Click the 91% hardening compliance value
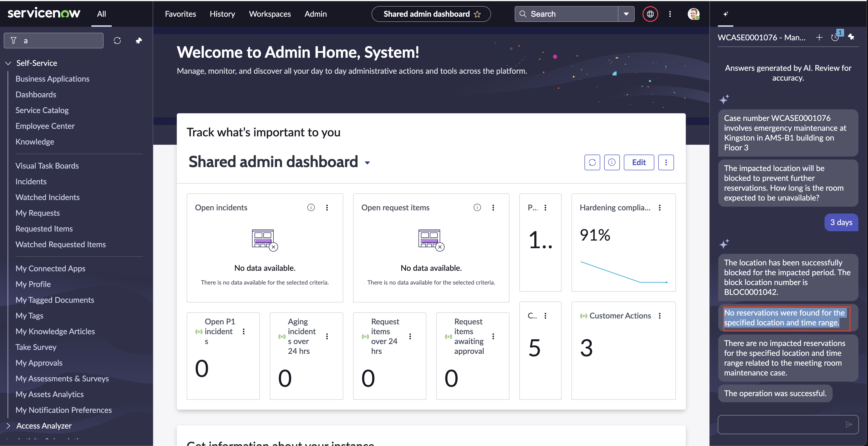Viewport: 868px width, 446px height. pos(595,235)
